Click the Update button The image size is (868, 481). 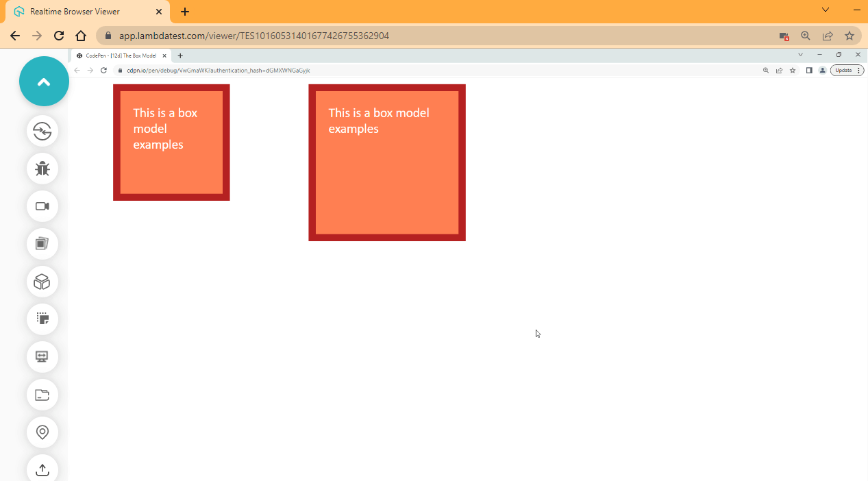[843, 70]
